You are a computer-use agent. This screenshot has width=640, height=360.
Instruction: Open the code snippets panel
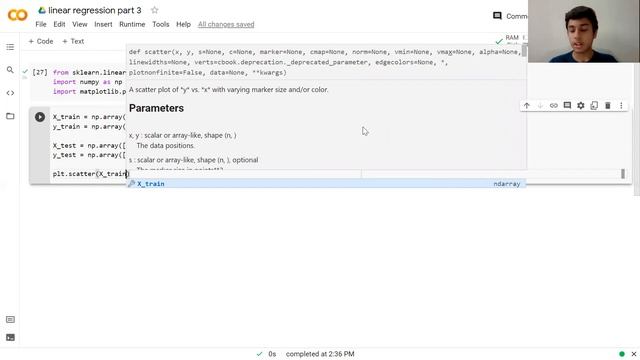pos(10,93)
